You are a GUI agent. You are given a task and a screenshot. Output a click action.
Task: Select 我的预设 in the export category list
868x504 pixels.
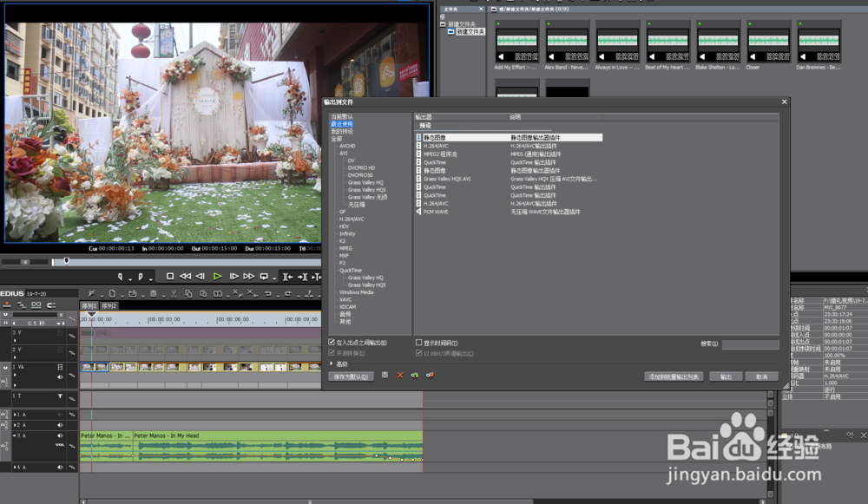(341, 132)
